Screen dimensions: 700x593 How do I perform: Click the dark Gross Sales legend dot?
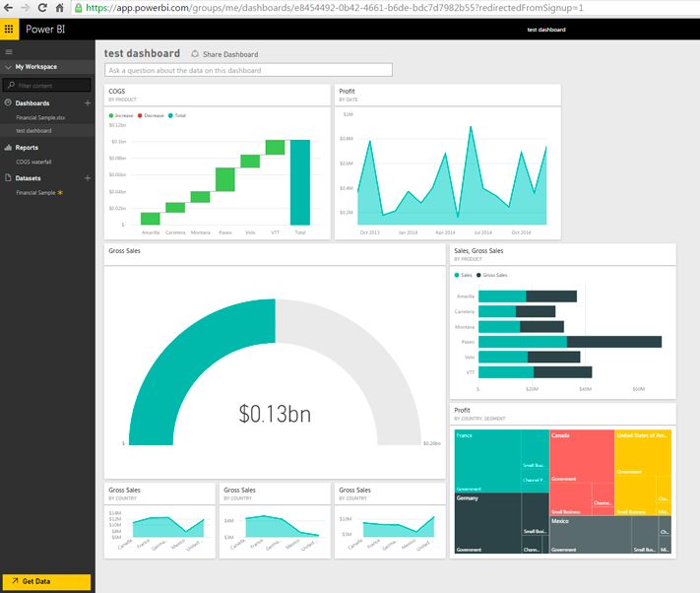pyautogui.click(x=478, y=275)
